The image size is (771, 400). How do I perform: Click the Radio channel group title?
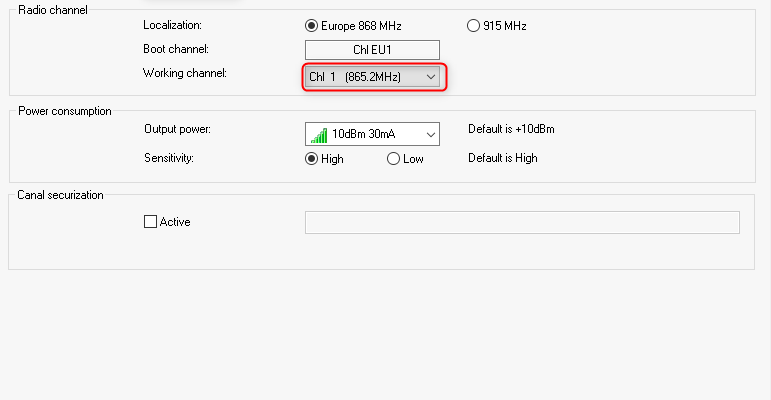coord(53,10)
